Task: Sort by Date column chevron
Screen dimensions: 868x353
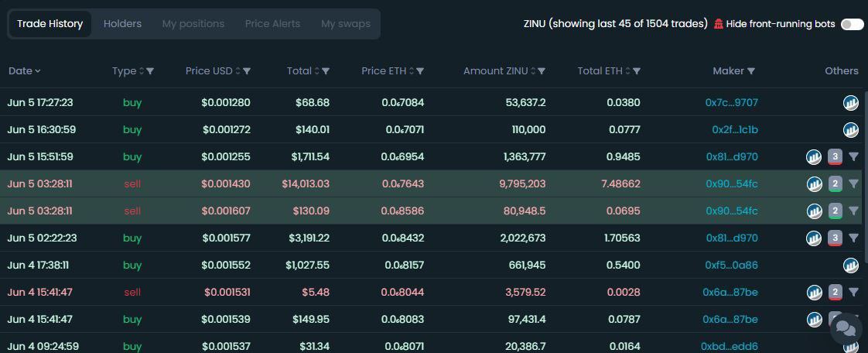Action: coord(38,71)
